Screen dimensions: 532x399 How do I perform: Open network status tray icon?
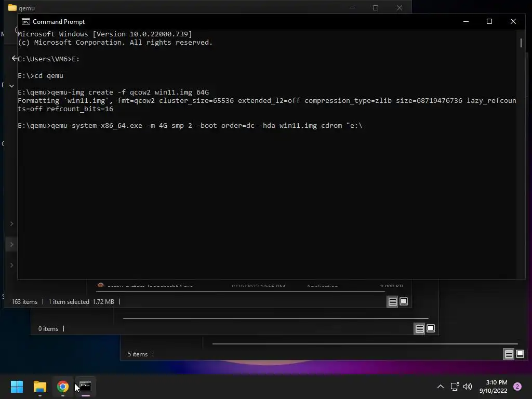tap(455, 387)
